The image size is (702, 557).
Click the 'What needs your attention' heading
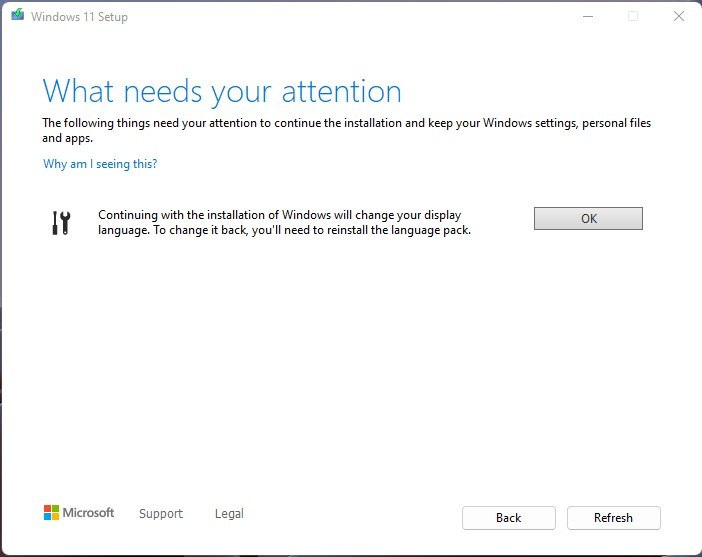(222, 92)
